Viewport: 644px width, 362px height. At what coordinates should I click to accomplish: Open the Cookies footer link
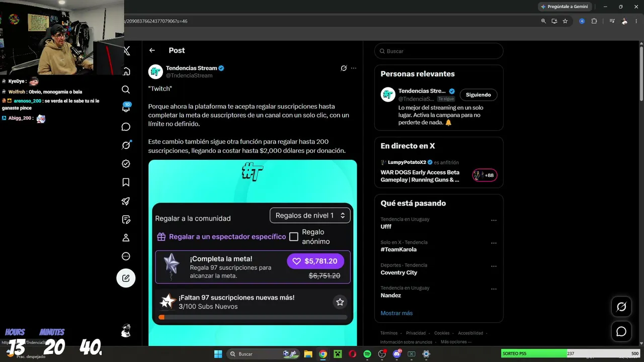click(442, 333)
